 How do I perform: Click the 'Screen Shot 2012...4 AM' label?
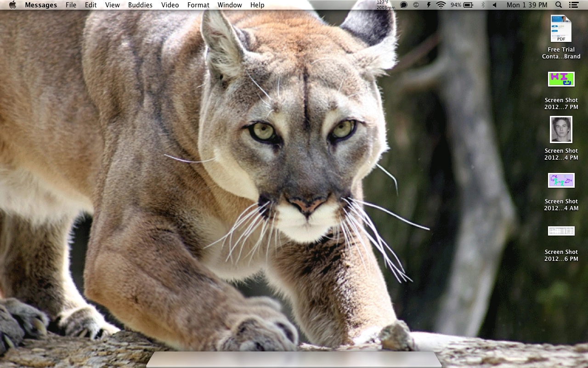point(561,205)
